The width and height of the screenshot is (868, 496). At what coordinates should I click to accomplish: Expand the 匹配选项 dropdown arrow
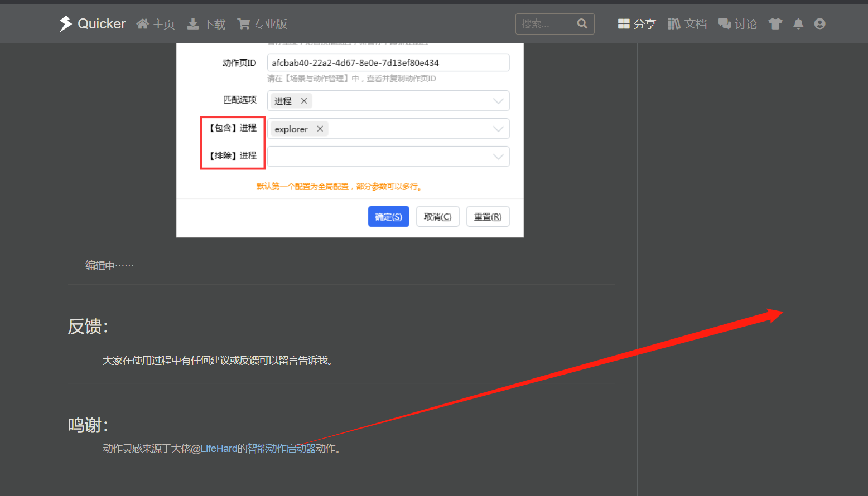pyautogui.click(x=498, y=101)
